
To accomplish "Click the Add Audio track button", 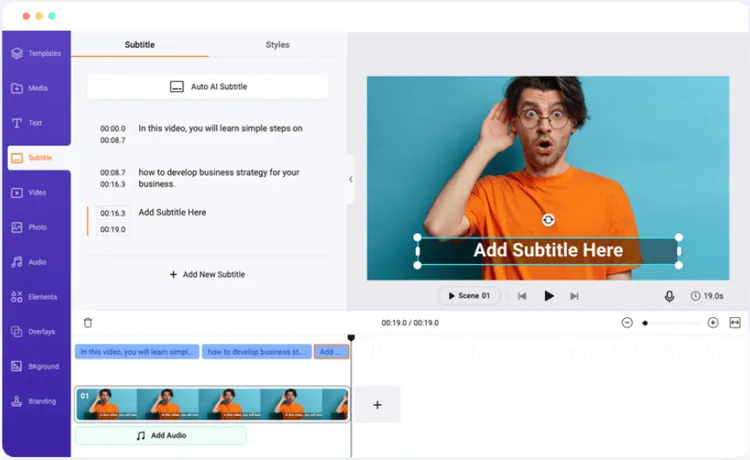I will (161, 436).
